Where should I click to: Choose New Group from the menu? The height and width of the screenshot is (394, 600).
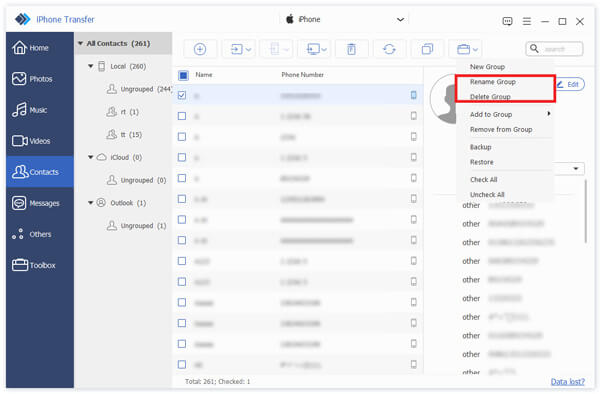(487, 67)
